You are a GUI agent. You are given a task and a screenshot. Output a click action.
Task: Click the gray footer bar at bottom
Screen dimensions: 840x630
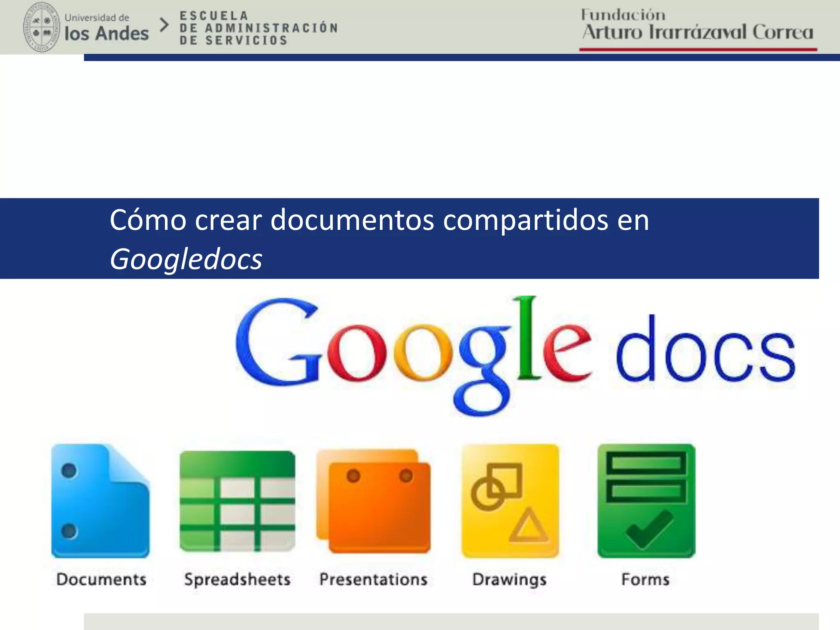[x=451, y=621]
